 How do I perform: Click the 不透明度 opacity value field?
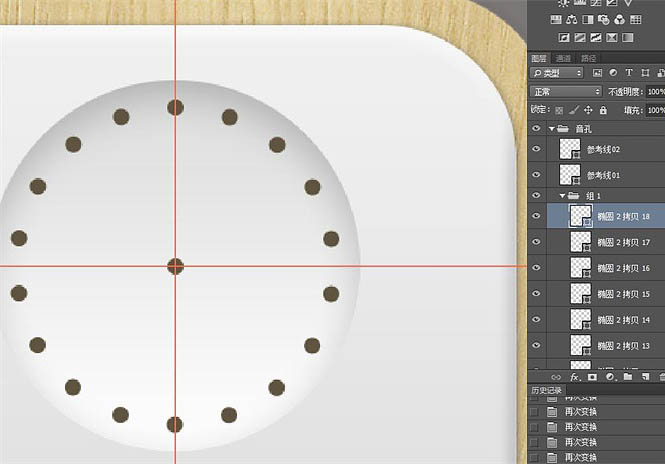pyautogui.click(x=655, y=91)
